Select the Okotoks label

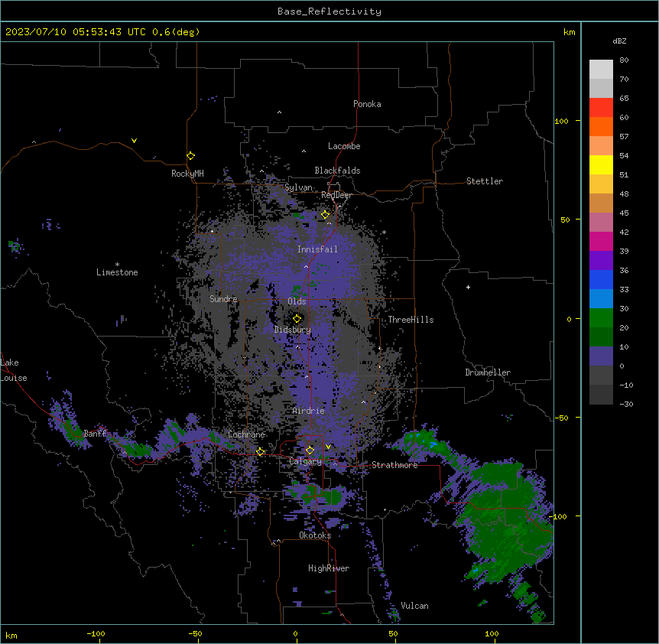(x=315, y=535)
